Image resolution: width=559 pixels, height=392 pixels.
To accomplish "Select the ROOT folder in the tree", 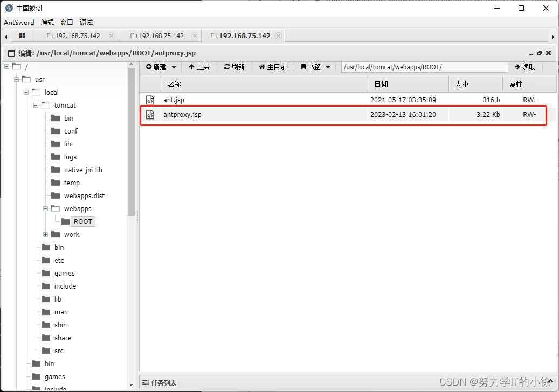I will pos(82,221).
